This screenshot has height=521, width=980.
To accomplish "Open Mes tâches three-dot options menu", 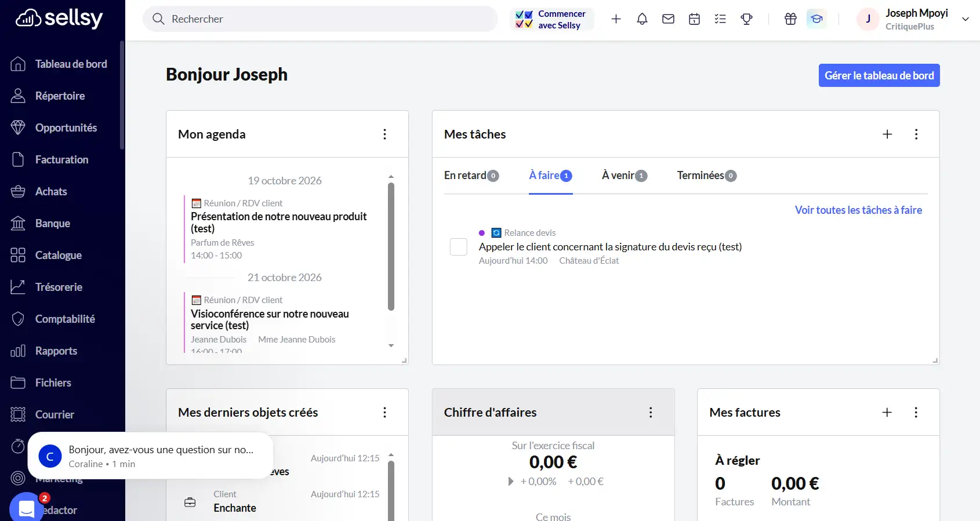I will tap(916, 134).
